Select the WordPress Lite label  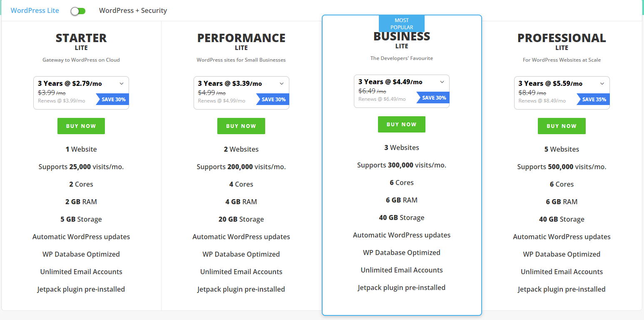[35, 10]
